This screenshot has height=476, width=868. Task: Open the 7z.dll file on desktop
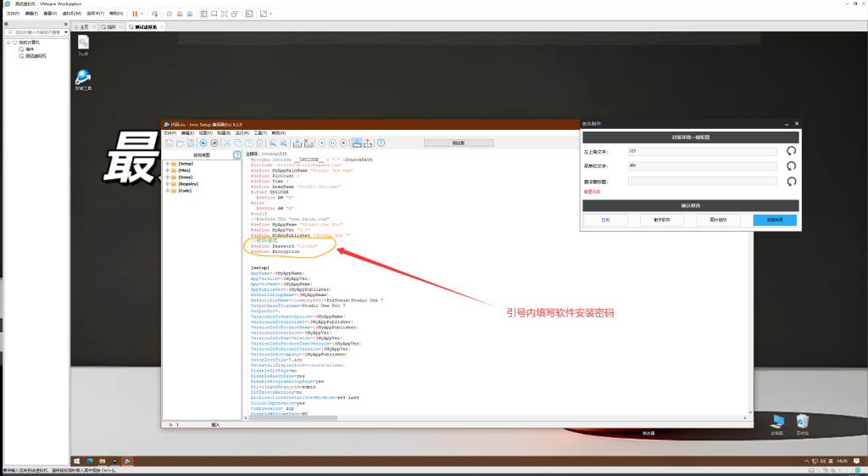[83, 44]
